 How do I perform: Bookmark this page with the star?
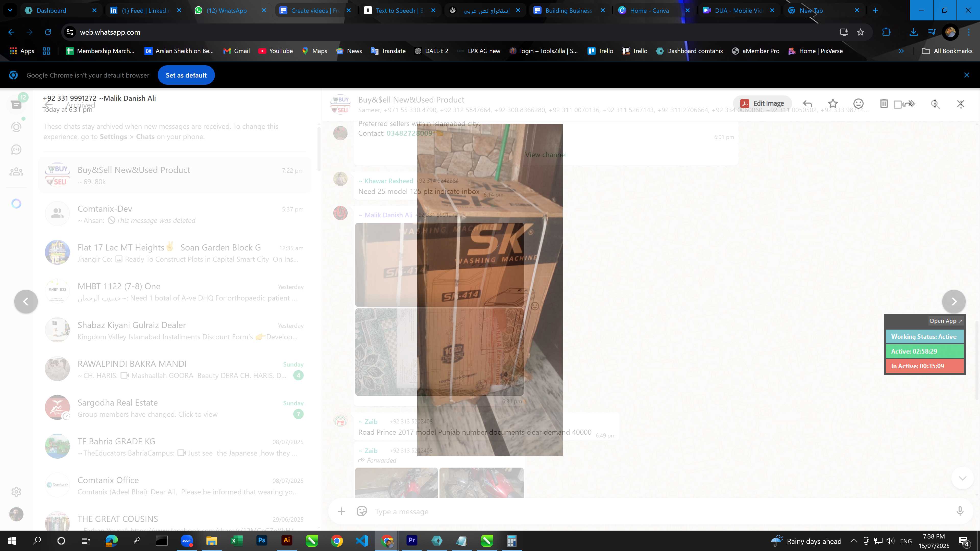coord(861,32)
